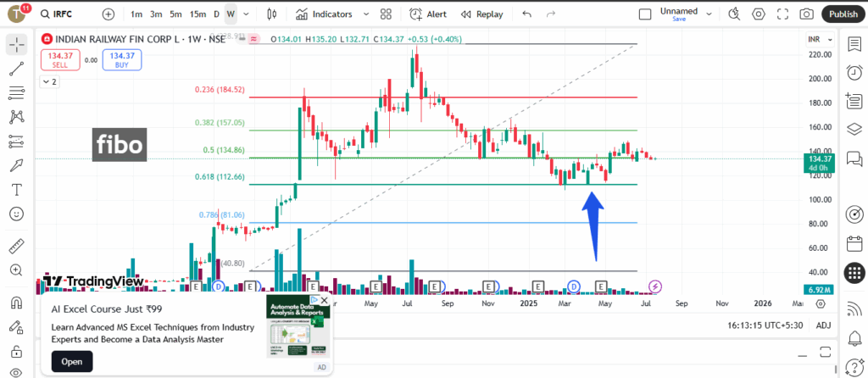868x378 pixels.
Task: Click the 16:13:15 UTC+5:30 timezone
Action: pos(765,325)
